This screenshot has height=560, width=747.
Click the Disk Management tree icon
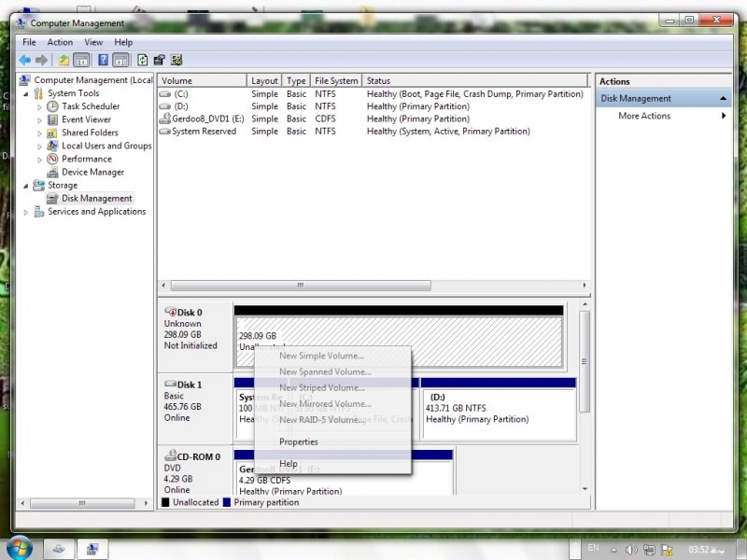click(52, 199)
